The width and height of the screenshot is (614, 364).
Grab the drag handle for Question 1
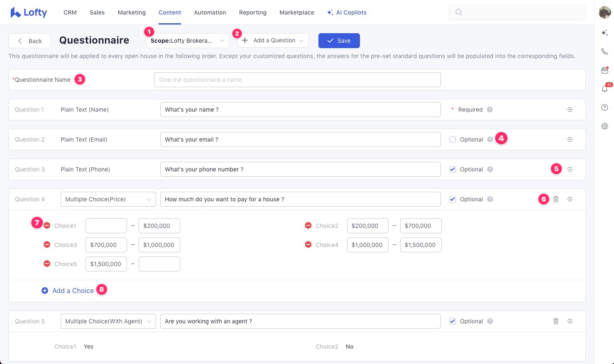[x=570, y=110]
